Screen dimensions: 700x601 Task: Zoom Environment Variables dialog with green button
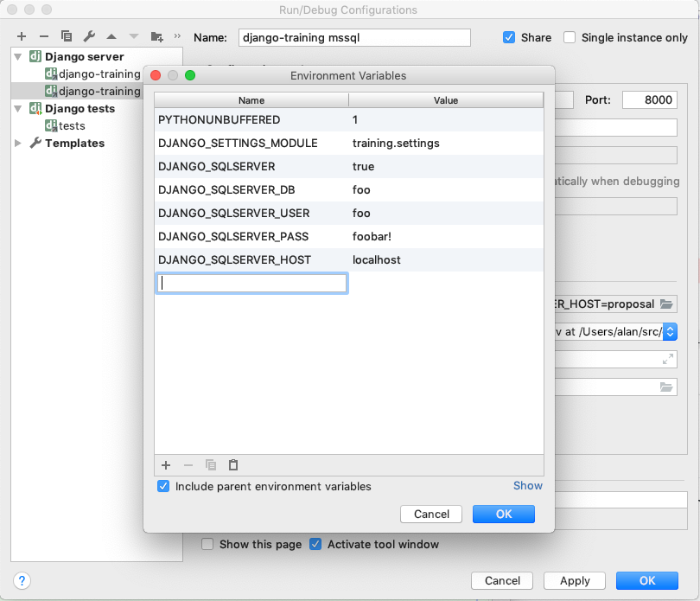coord(190,75)
